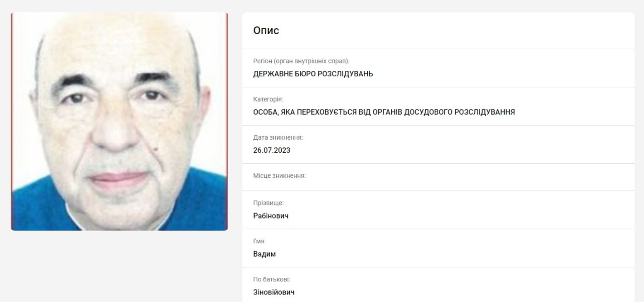The width and height of the screenshot is (644, 302).
Task: Select the "ДЕРЖАВНЕ БЮРО РОЗСЛІДУВАНЬ" value
Action: (313, 74)
